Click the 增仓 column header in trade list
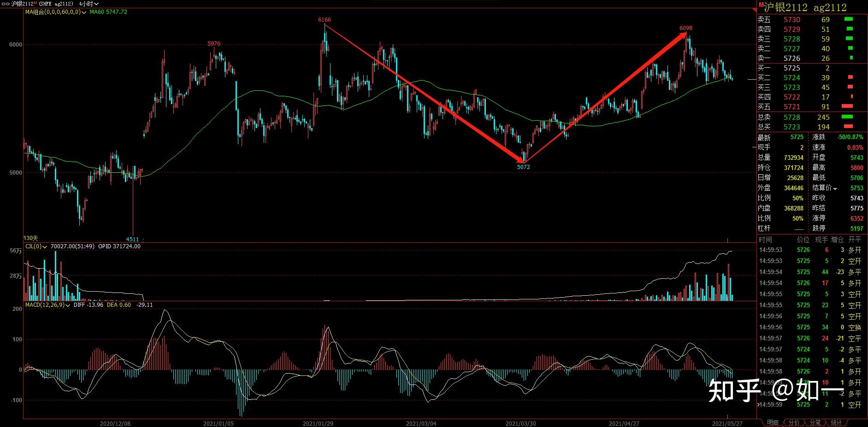The image size is (868, 427). 837,240
